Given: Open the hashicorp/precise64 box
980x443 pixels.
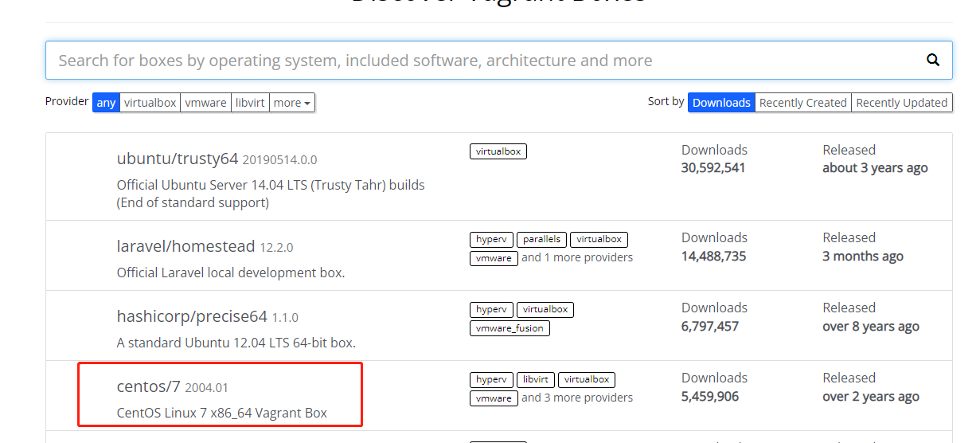Looking at the screenshot, I should [192, 316].
